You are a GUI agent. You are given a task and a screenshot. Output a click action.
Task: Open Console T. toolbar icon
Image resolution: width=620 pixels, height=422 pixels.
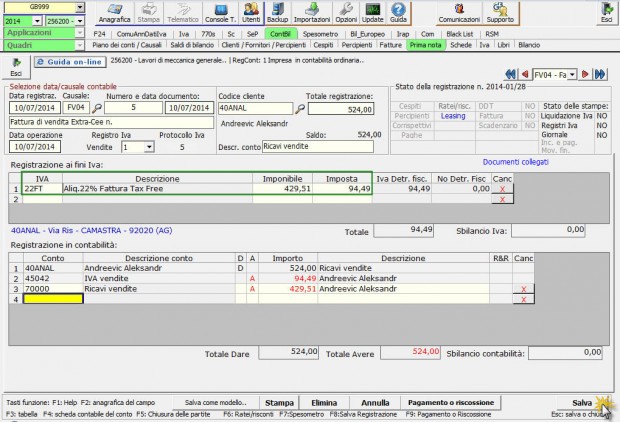[x=221, y=13]
